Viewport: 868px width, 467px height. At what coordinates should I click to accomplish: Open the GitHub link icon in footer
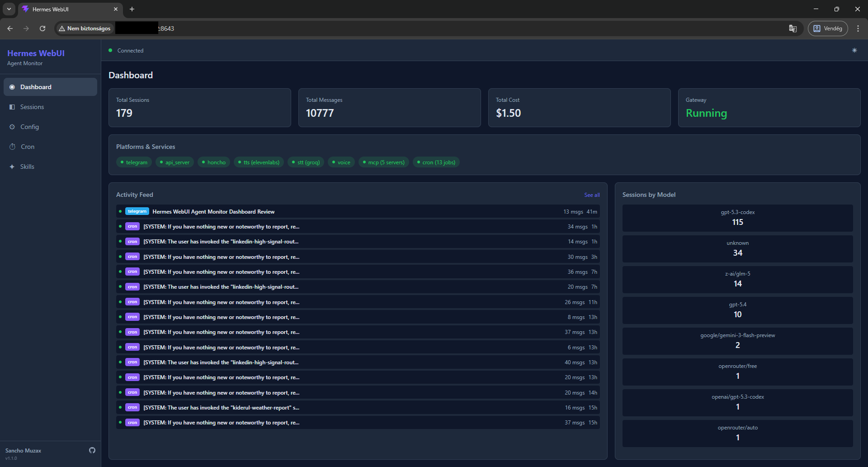point(92,450)
